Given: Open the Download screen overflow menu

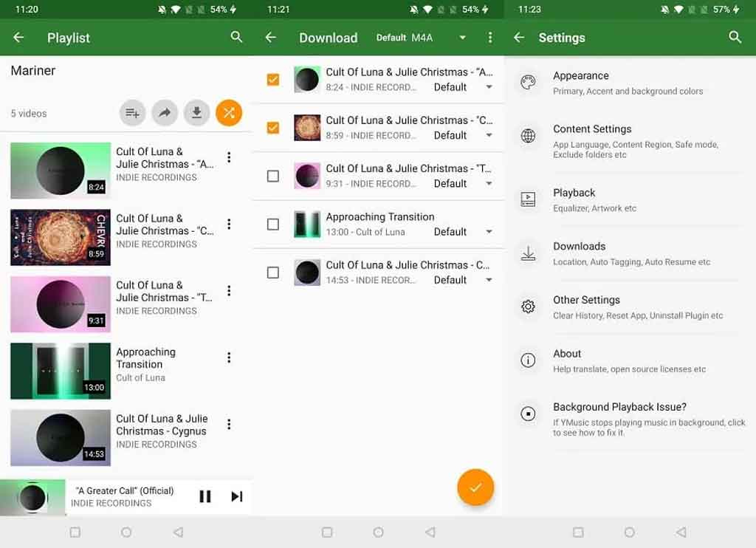Looking at the screenshot, I should pos(490,38).
